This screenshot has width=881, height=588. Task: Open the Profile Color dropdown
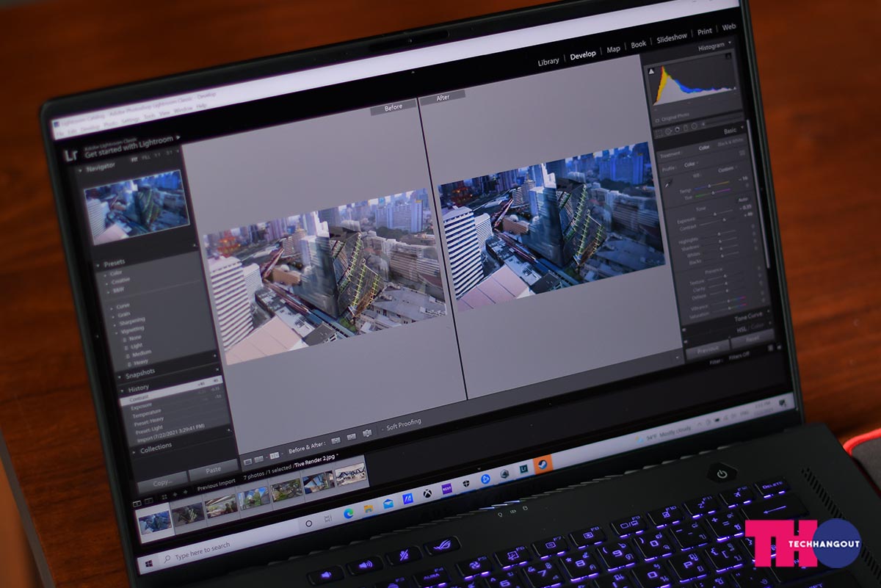tap(691, 165)
